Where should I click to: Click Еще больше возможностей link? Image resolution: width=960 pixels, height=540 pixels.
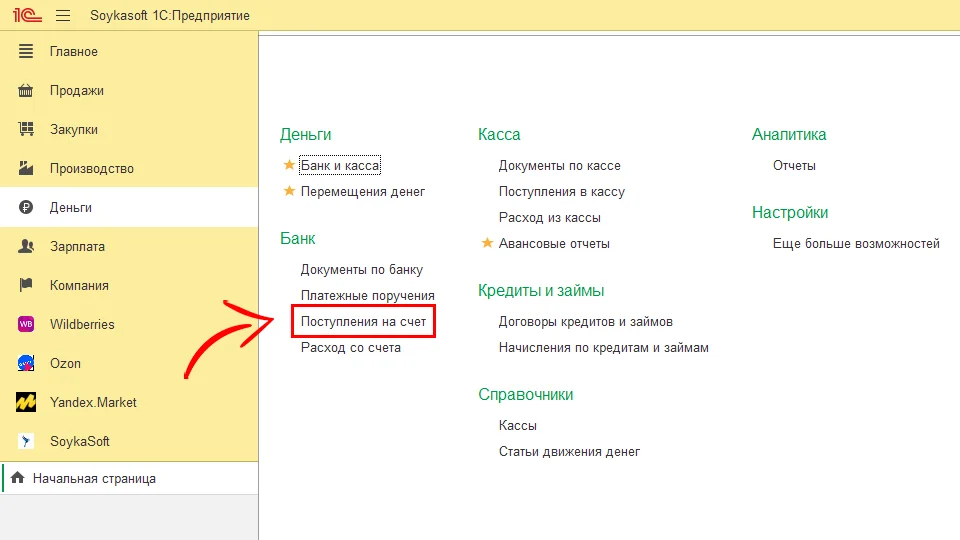pos(856,243)
